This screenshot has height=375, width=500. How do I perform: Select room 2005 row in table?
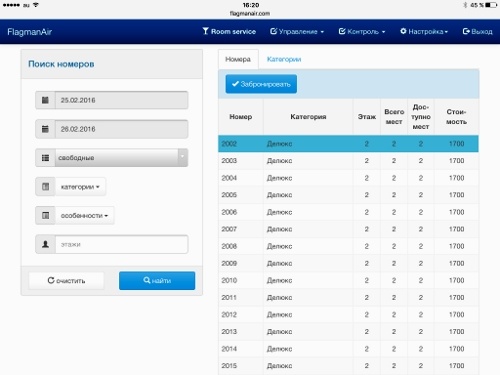348,195
